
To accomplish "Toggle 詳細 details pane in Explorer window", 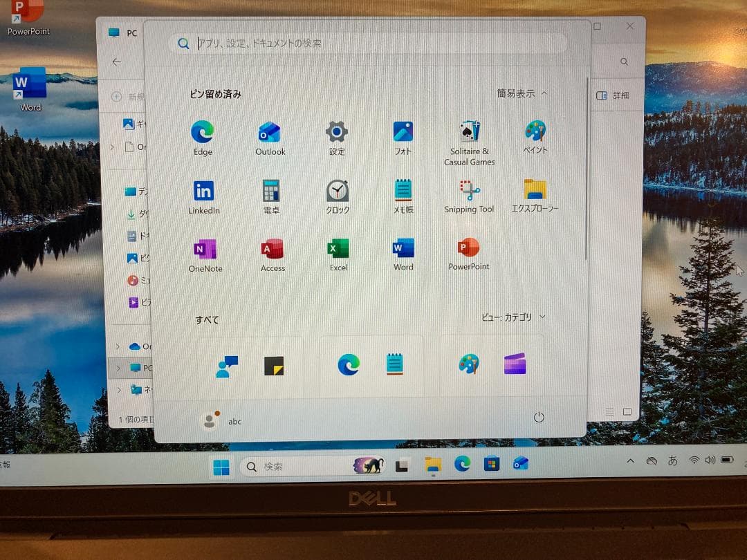I will click(x=613, y=95).
